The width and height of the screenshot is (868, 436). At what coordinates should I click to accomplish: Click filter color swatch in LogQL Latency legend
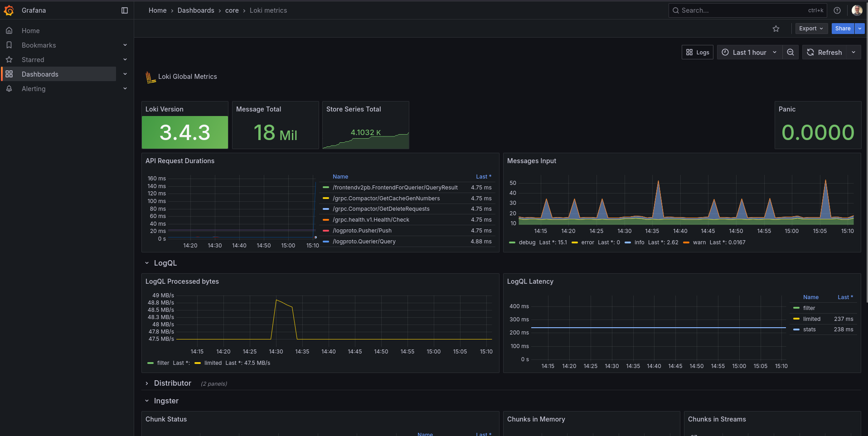pos(796,308)
